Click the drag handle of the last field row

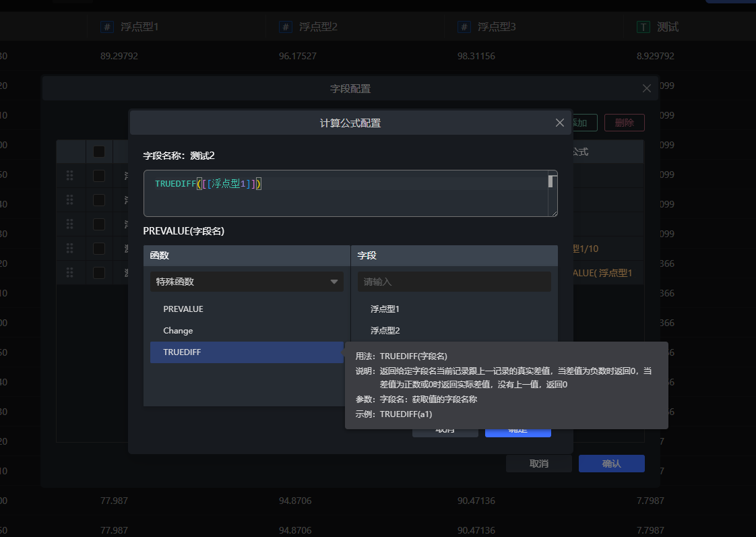69,273
